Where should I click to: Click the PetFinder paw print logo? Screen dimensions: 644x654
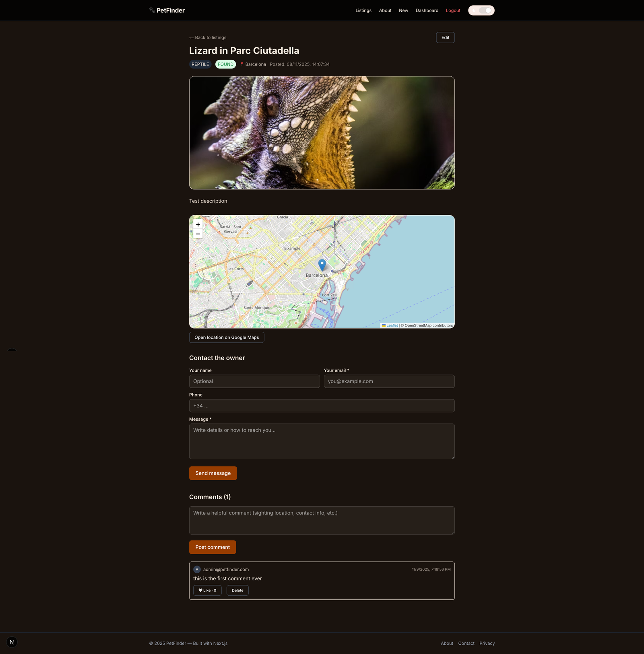[x=152, y=10]
